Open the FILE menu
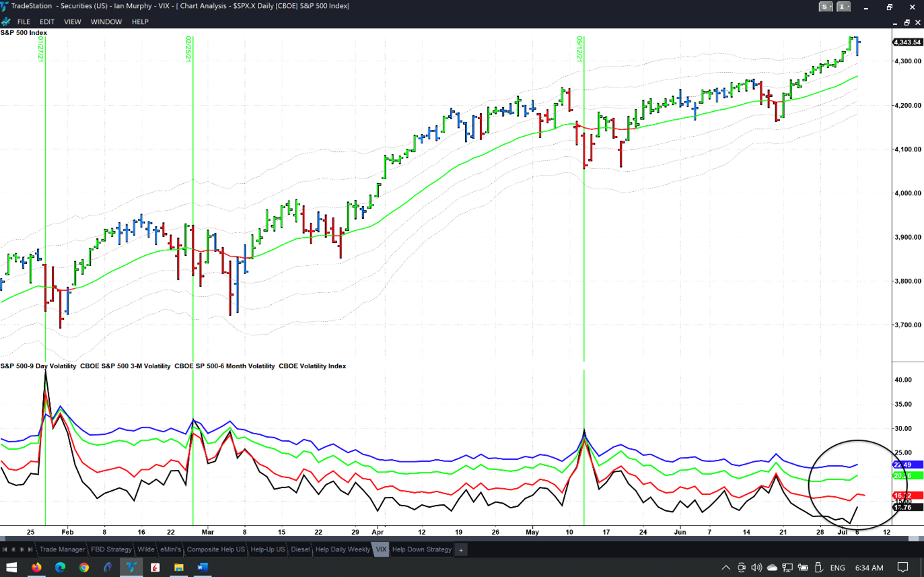This screenshot has width=924, height=577. (x=24, y=22)
